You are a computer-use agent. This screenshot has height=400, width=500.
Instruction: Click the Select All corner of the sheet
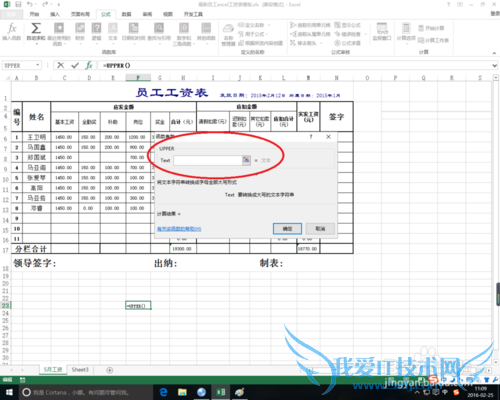[x=7, y=78]
